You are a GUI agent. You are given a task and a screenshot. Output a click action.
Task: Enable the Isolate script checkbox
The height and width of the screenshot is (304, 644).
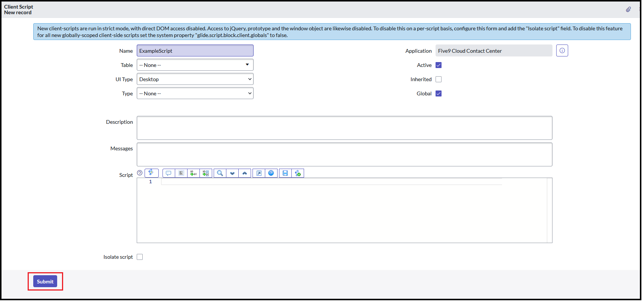point(140,257)
